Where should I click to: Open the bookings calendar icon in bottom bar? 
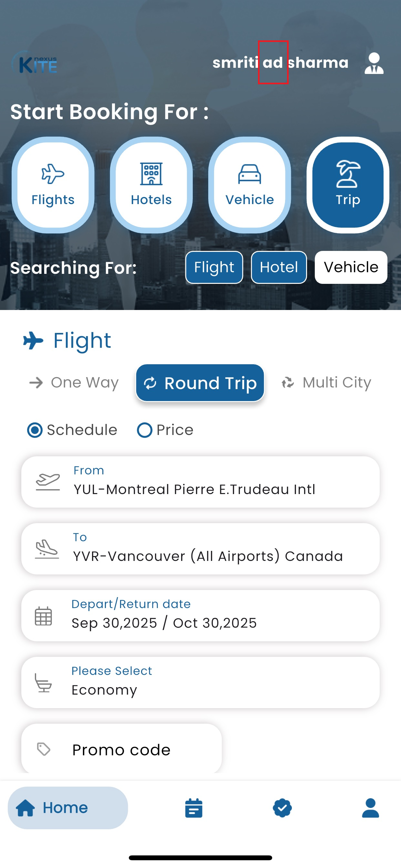pos(194,808)
